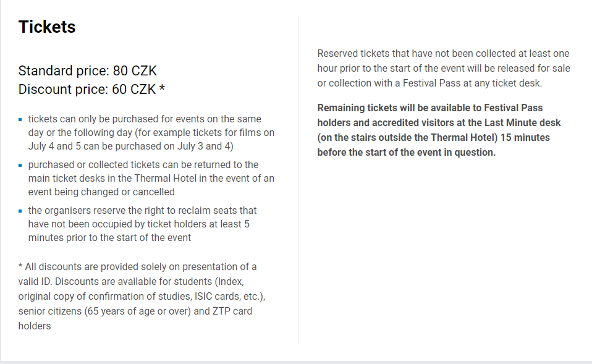Select the bullet text about returning collected tickets
This screenshot has width=592, height=364.
(151, 178)
